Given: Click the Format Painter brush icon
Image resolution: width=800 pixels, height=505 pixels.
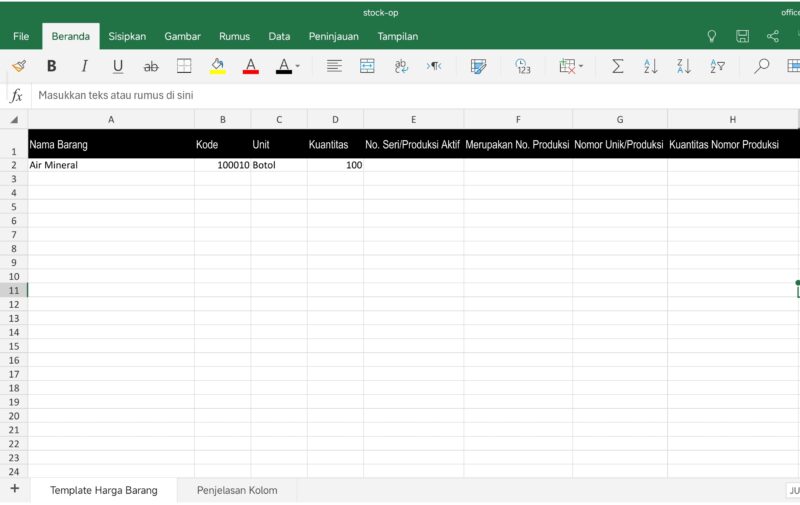Looking at the screenshot, I should coord(18,66).
